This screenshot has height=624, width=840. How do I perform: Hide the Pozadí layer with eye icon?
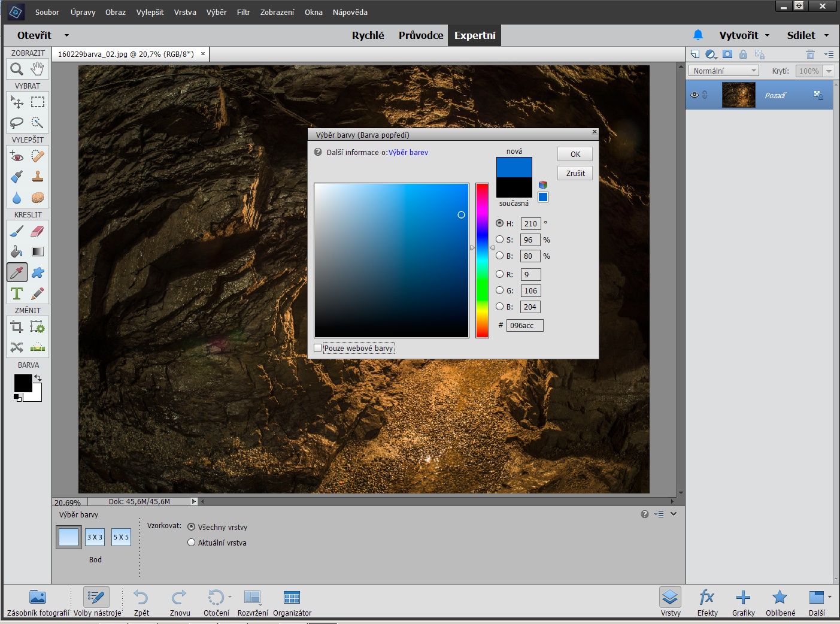(695, 95)
